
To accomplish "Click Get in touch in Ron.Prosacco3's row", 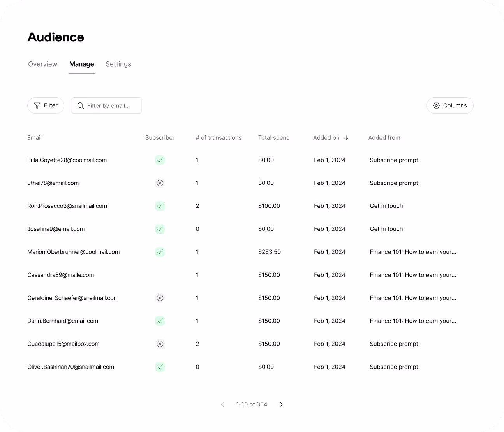I will pos(386,206).
